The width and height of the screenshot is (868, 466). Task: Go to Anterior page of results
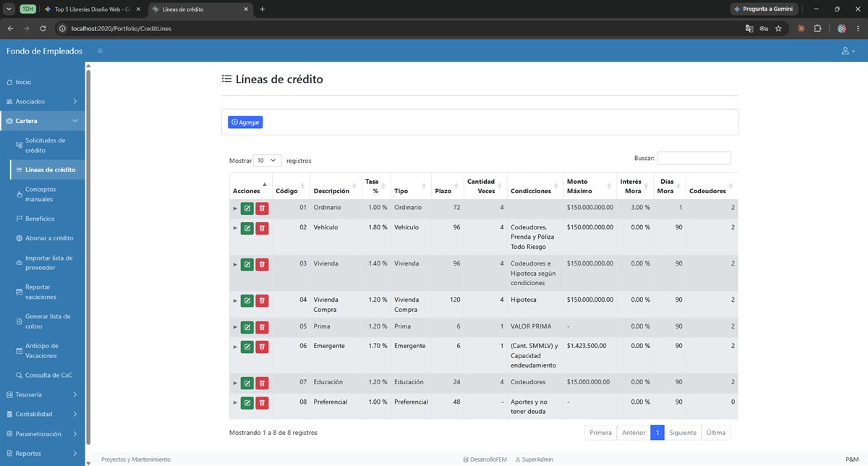(634, 433)
